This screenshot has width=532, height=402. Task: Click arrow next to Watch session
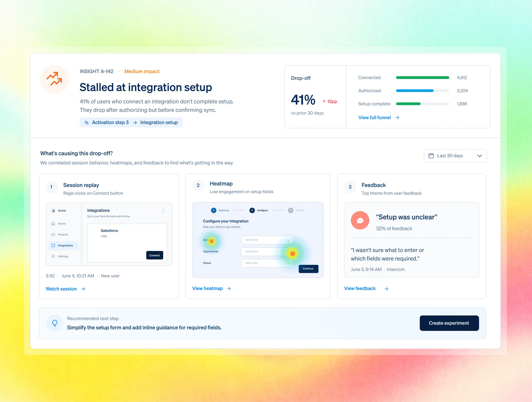click(x=83, y=289)
